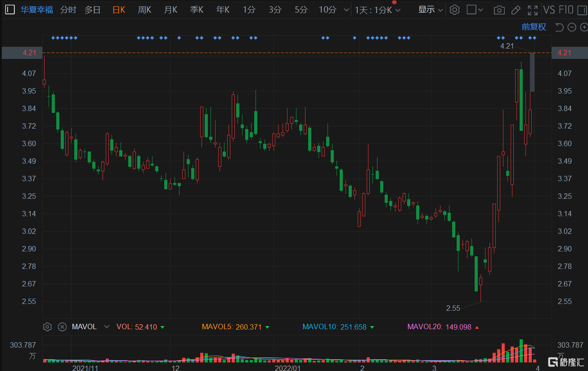Open the 1天:1分K dropdown
Viewport: 588px width, 371px height.
[x=377, y=10]
